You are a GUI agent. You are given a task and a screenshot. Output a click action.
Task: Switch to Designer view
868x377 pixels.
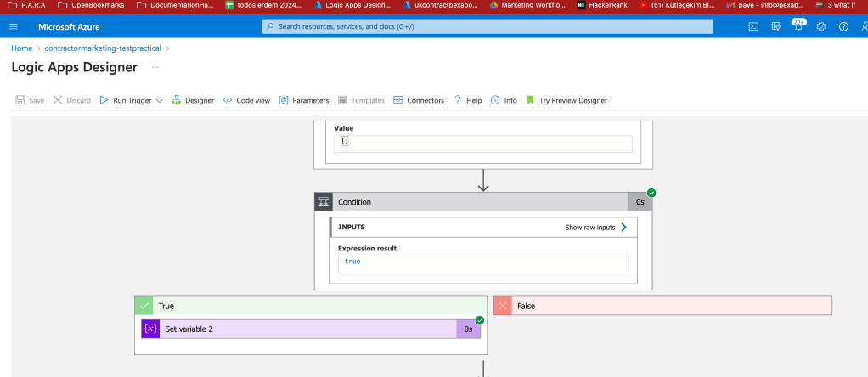[193, 100]
